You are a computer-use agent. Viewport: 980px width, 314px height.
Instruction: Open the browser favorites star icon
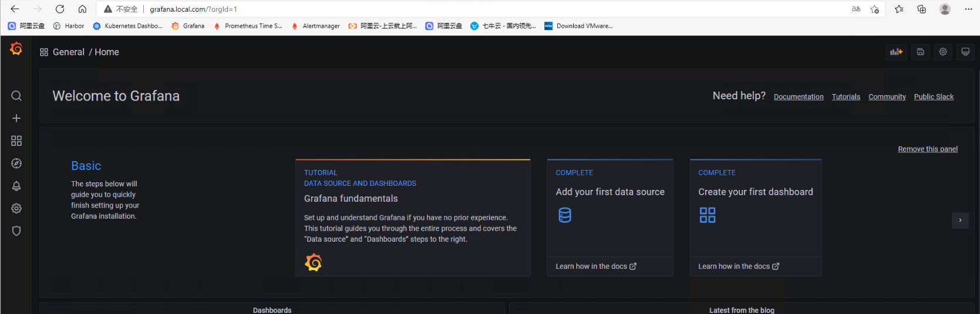click(x=899, y=9)
